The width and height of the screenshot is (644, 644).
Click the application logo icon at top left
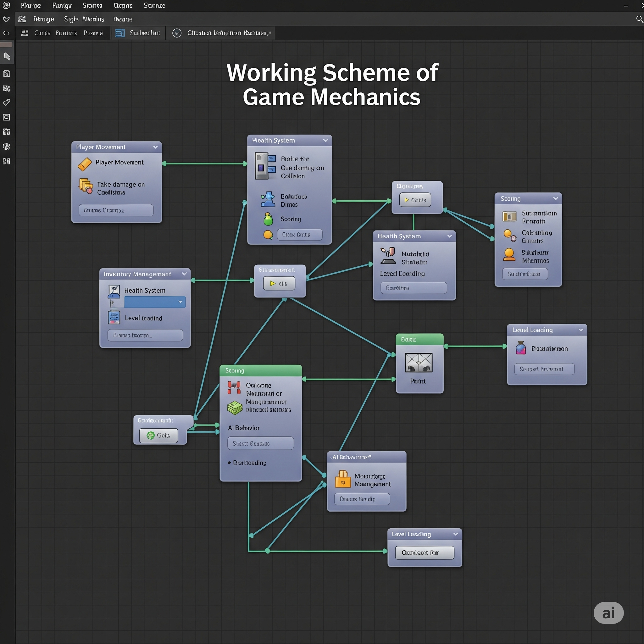pos(6,5)
